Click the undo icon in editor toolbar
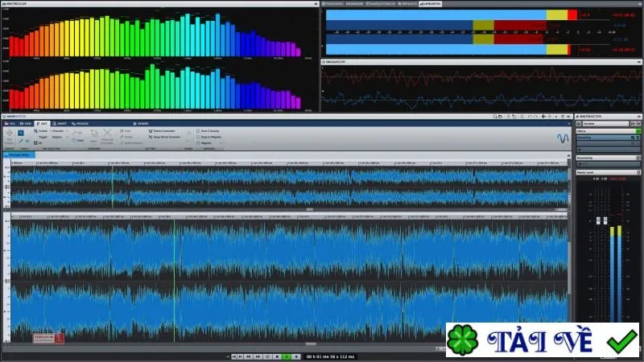Image resolution: width=644 pixels, height=362 pixels. (530, 117)
